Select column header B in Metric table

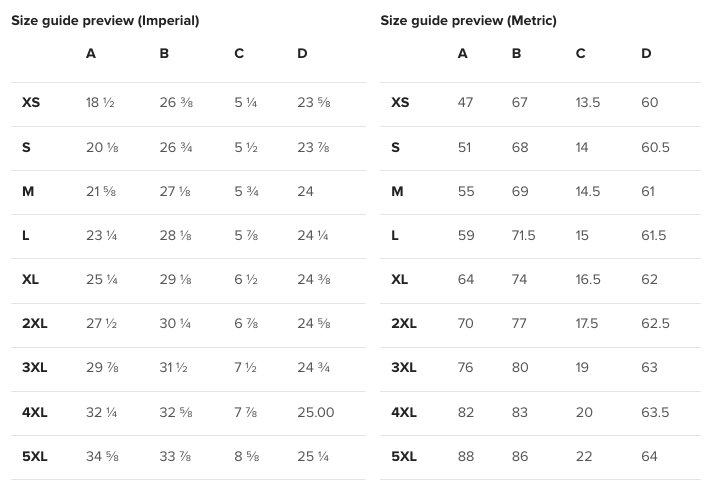(516, 54)
